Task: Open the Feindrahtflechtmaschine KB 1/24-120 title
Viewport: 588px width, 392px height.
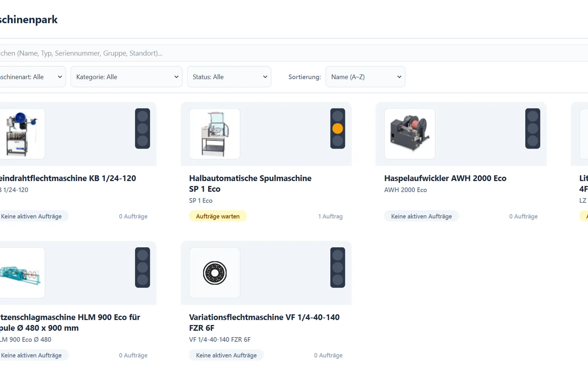Action: (x=68, y=178)
